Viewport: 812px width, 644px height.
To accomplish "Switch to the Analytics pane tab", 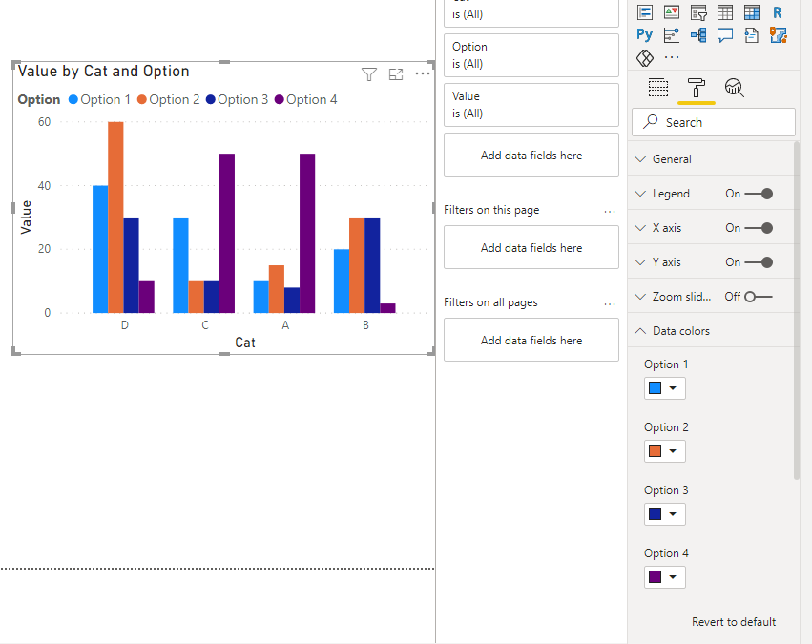I will point(734,88).
